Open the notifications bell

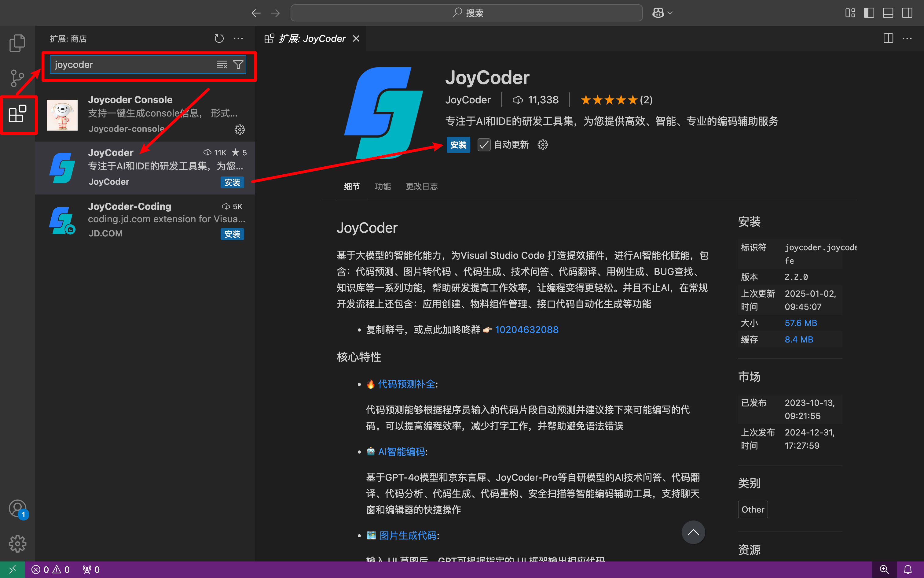pyautogui.click(x=908, y=569)
